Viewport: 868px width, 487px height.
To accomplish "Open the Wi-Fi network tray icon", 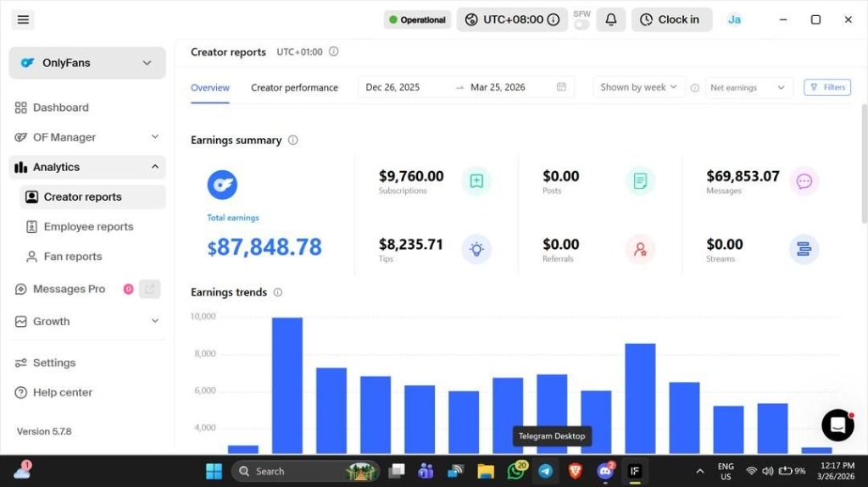I will click(x=751, y=472).
